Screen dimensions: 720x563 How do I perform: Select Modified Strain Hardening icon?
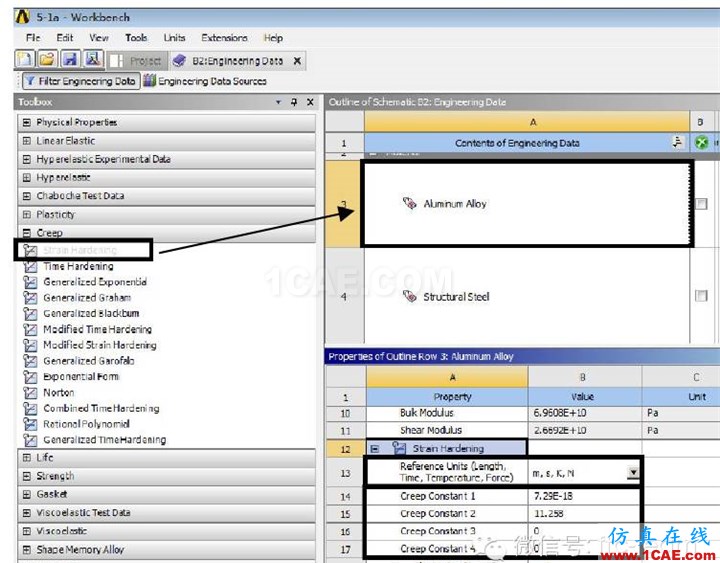click(30, 345)
